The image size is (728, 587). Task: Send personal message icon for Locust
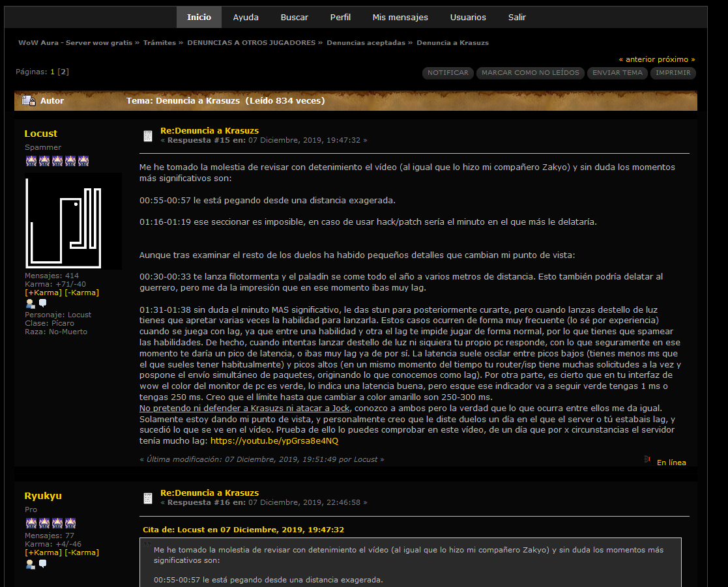[x=43, y=303]
